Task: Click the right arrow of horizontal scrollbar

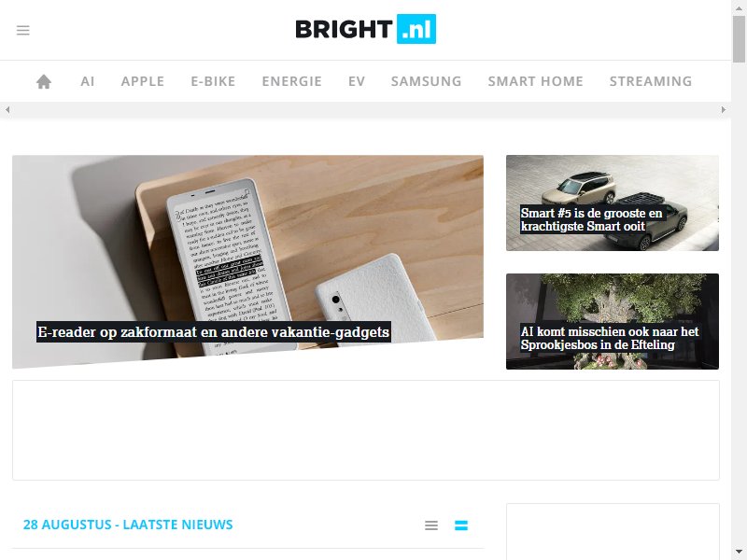Action: point(724,109)
